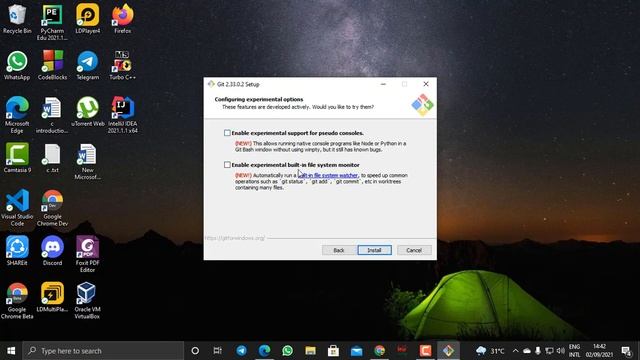Launch Turbo C++ desktop icon
This screenshot has width=640, height=360.
click(x=122, y=65)
